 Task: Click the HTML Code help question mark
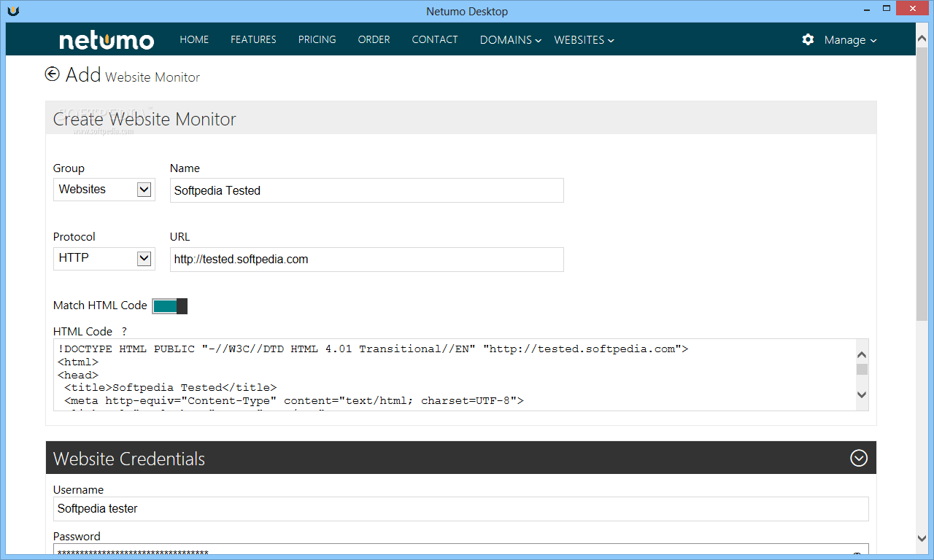124,331
